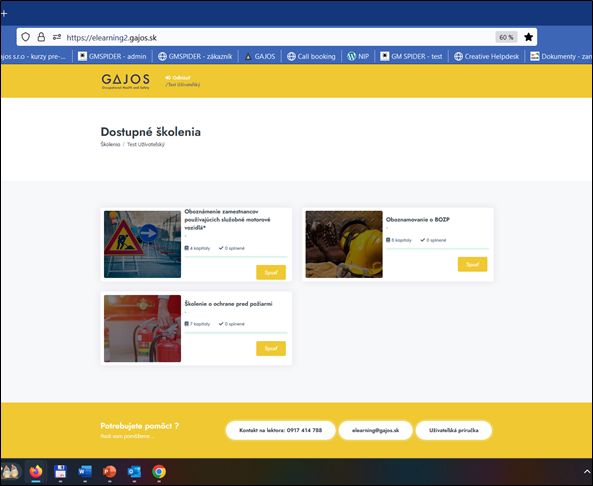Click the bookmark star icon in address bar
The height and width of the screenshot is (486, 593).
528,37
